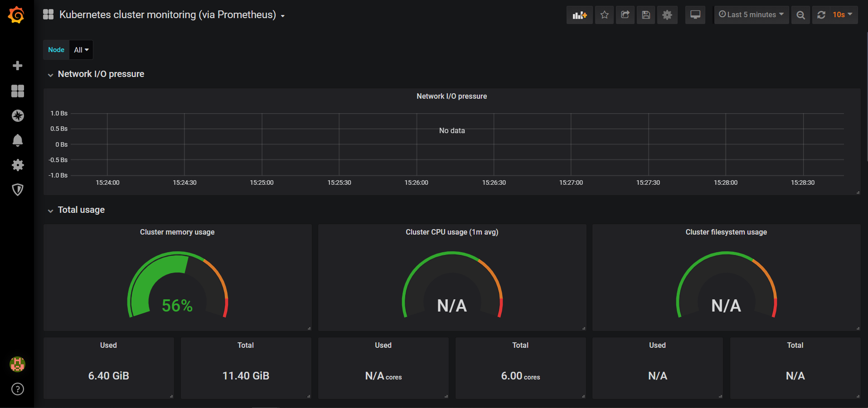Click resize handle of Cluster memory usage panel

tap(309, 328)
